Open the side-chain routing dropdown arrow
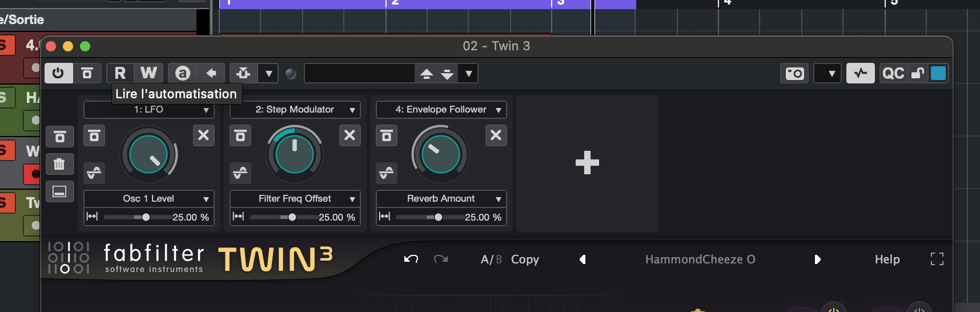The width and height of the screenshot is (980, 312). pyautogui.click(x=268, y=73)
